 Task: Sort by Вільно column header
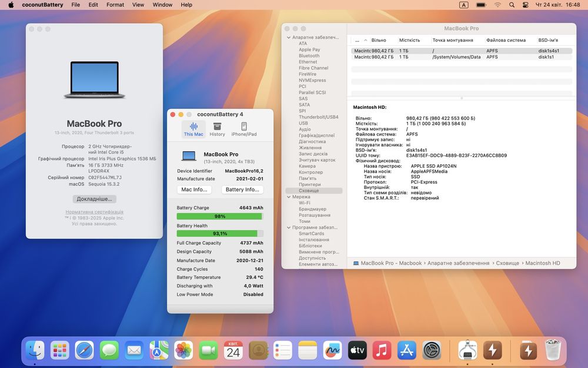(x=379, y=40)
